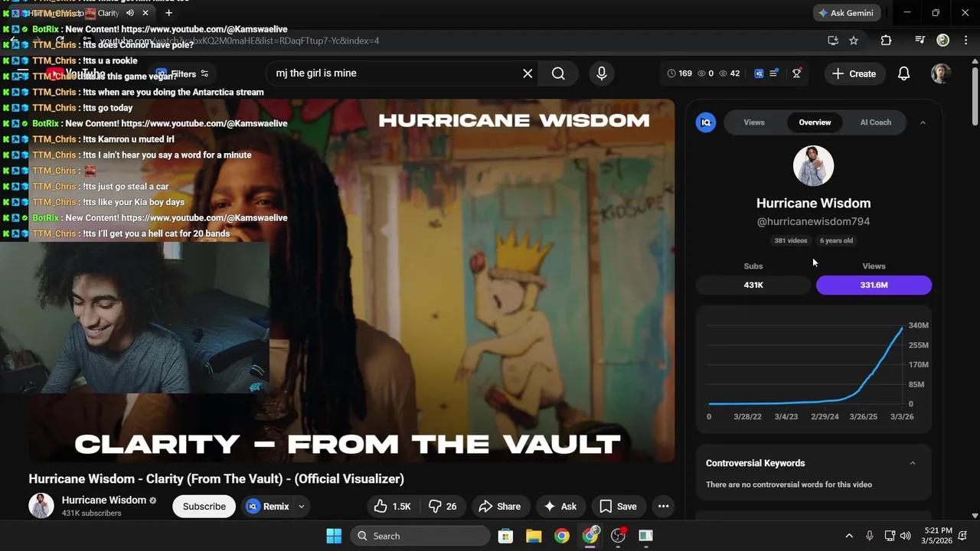Click the Create button
Screen dimensions: 980x551
pos(854,73)
